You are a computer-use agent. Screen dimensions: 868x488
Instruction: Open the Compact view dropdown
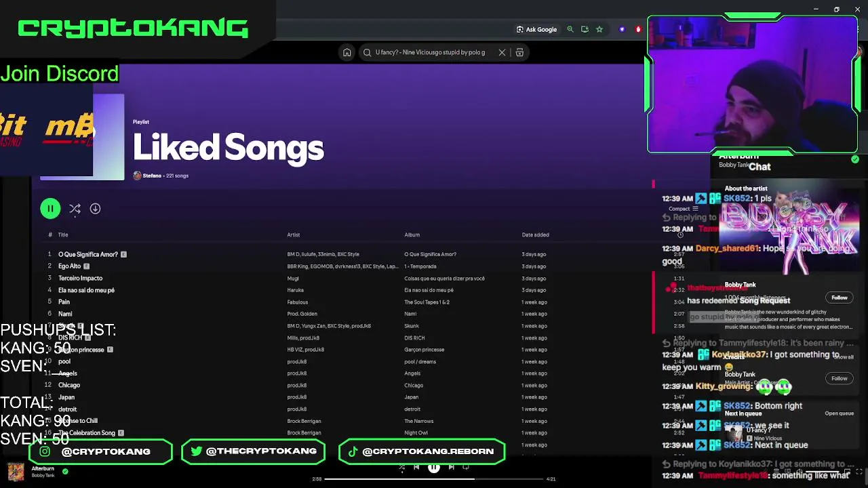684,209
